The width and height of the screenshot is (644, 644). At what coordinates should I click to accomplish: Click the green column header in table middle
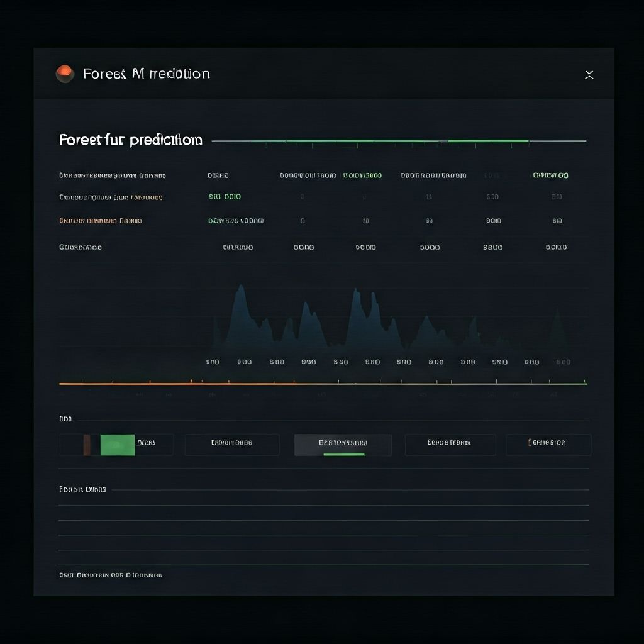(362, 175)
